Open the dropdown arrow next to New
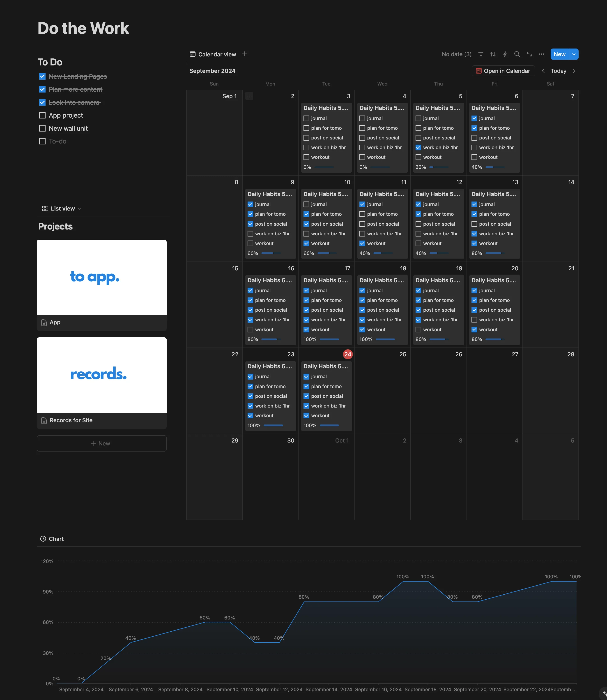The height and width of the screenshot is (700, 607). [574, 54]
